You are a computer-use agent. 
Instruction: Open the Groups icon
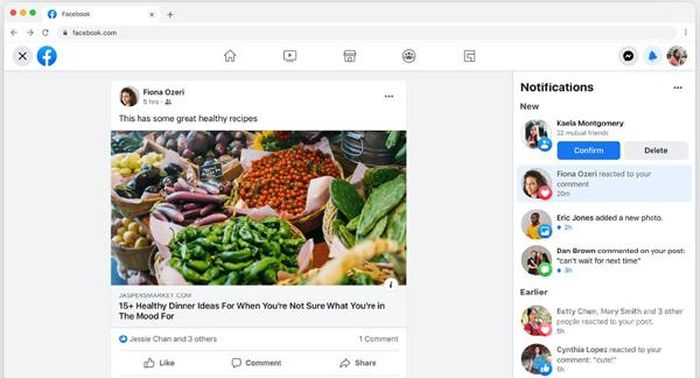pos(409,56)
